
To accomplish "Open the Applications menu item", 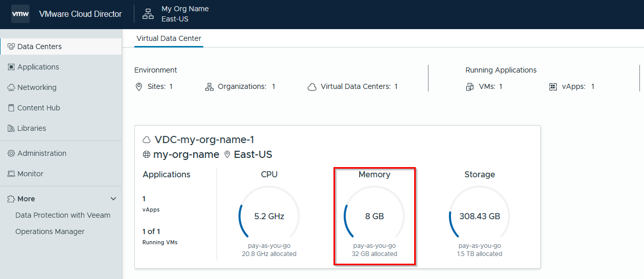I will (x=61, y=67).
